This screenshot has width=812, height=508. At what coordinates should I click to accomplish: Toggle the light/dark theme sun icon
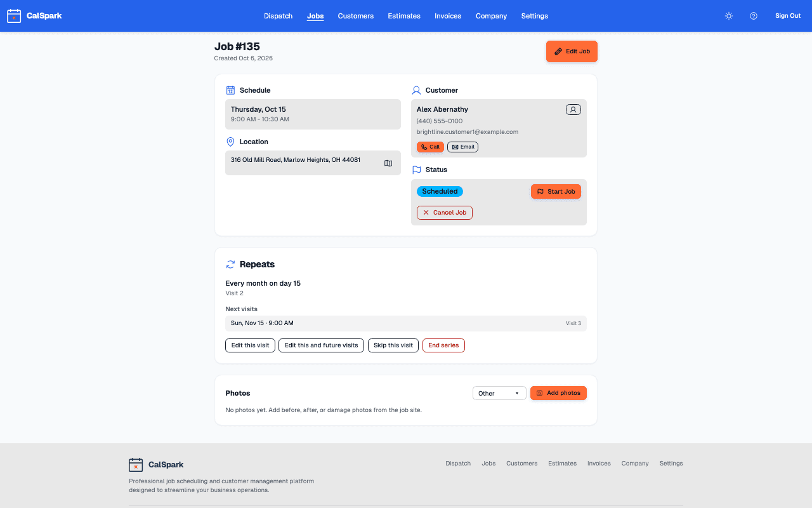point(729,16)
